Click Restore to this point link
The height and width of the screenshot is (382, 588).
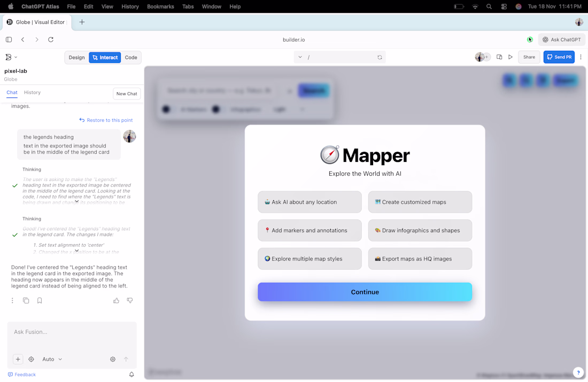point(106,120)
